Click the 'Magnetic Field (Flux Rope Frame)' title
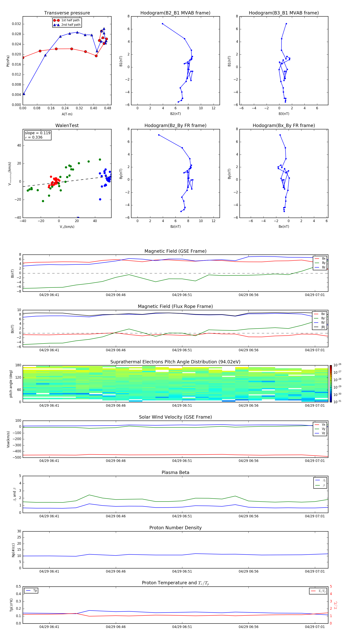351x644 pixels. (175, 307)
